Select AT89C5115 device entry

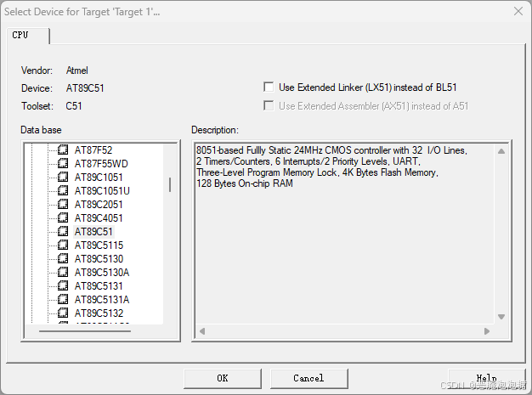coord(99,245)
